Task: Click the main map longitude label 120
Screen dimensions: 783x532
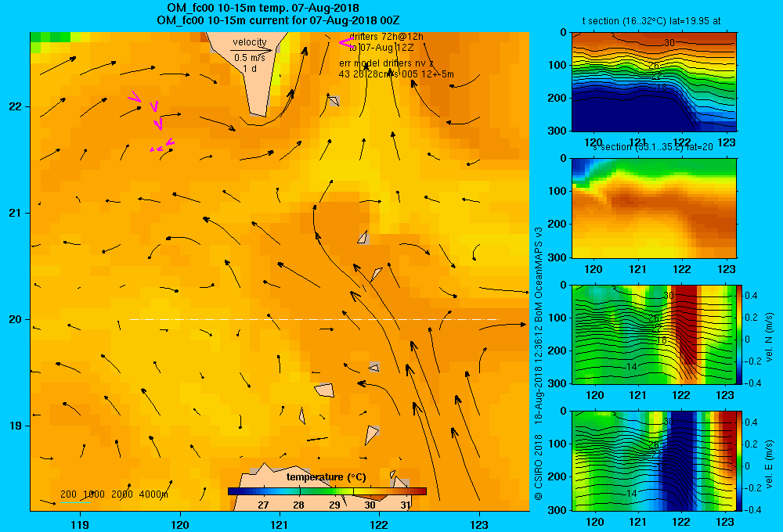Action: click(x=180, y=524)
